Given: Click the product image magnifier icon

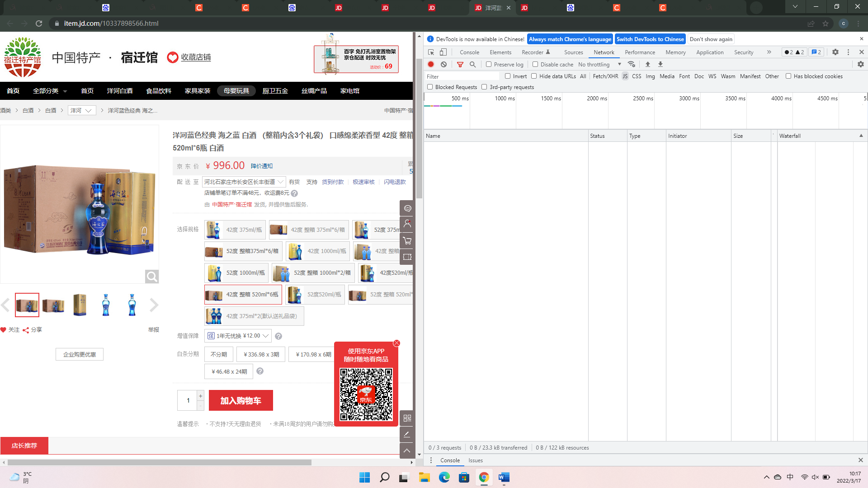Looking at the screenshot, I should point(151,276).
